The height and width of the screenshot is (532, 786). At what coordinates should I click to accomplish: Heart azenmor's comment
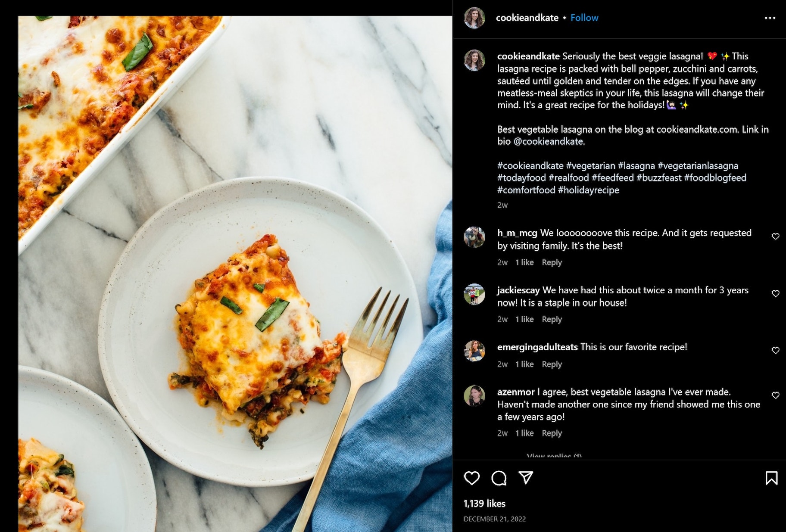tap(775, 395)
